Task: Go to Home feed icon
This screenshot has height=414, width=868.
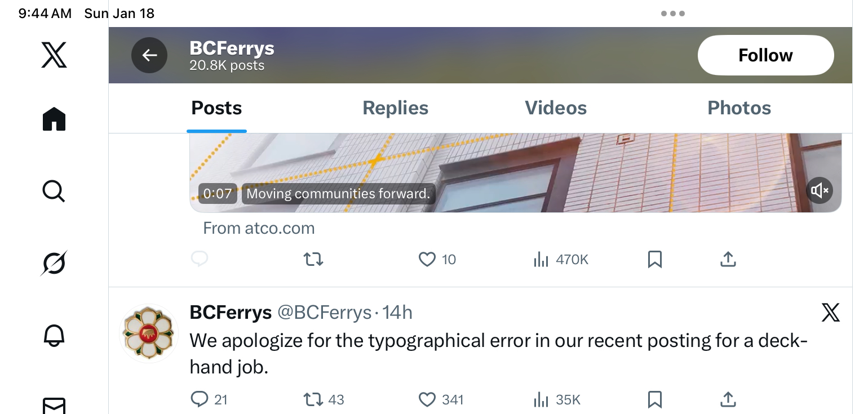Action: (54, 119)
